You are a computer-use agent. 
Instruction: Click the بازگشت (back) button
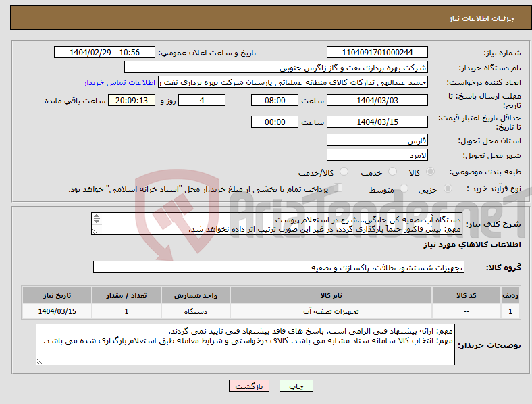[249, 386]
